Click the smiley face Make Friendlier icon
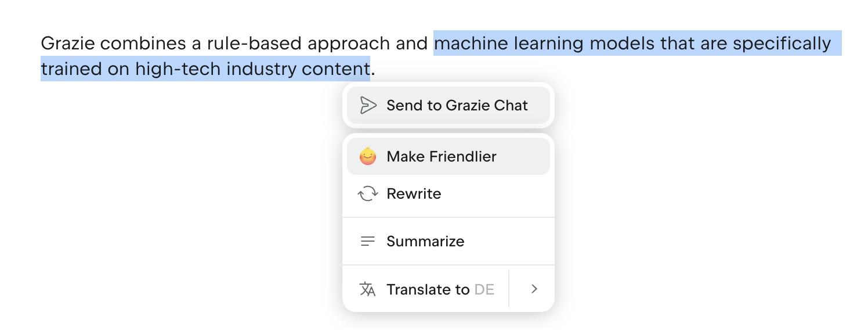Screen dimensions: 868x330 click(368, 156)
